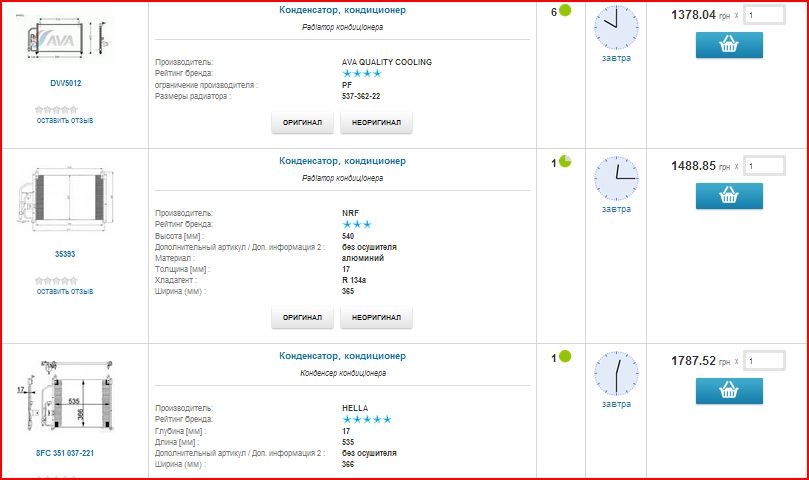809x480 pixels.
Task: Add the 1378.04 грн item to cart
Action: (x=729, y=45)
